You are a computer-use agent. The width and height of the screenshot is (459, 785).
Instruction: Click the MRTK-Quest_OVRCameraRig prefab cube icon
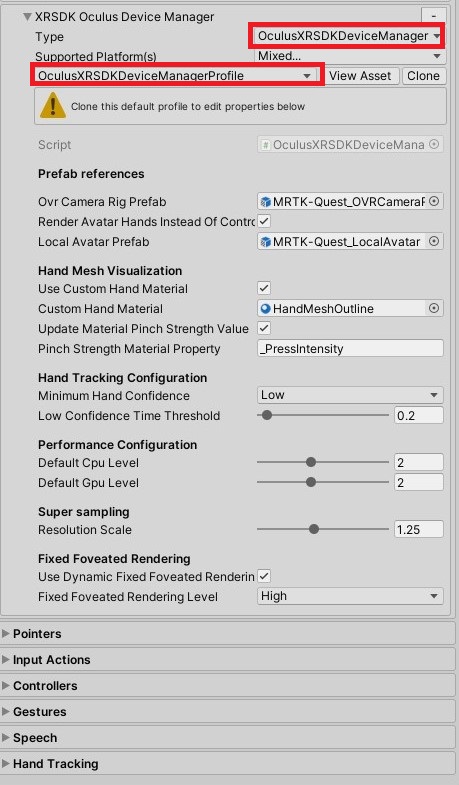(x=265, y=201)
